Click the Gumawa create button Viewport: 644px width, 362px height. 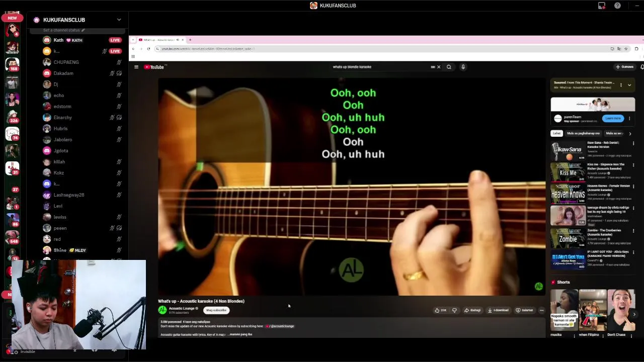click(x=624, y=67)
